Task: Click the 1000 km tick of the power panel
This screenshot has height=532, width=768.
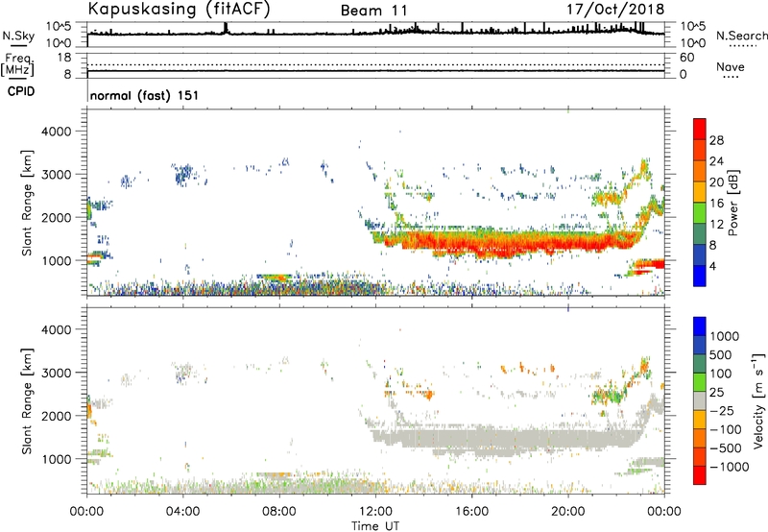Action: click(x=57, y=260)
